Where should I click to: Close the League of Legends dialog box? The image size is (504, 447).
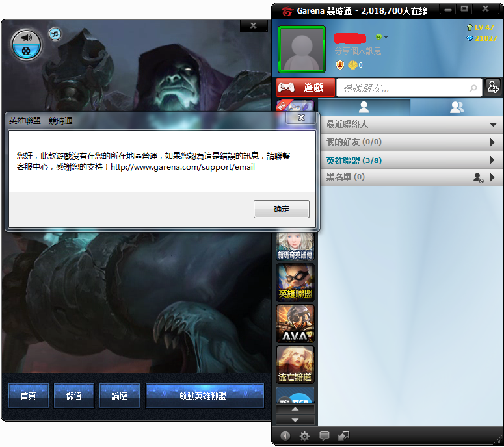(301, 118)
